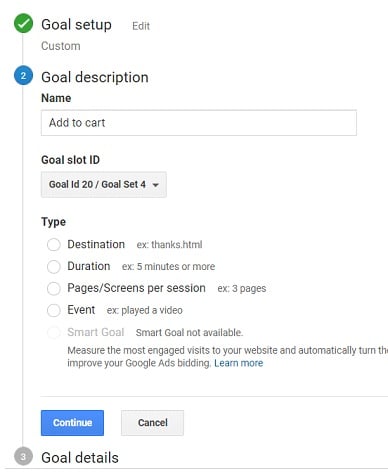The width and height of the screenshot is (388, 474).
Task: Click Edit next to Goal setup
Action: click(x=141, y=26)
